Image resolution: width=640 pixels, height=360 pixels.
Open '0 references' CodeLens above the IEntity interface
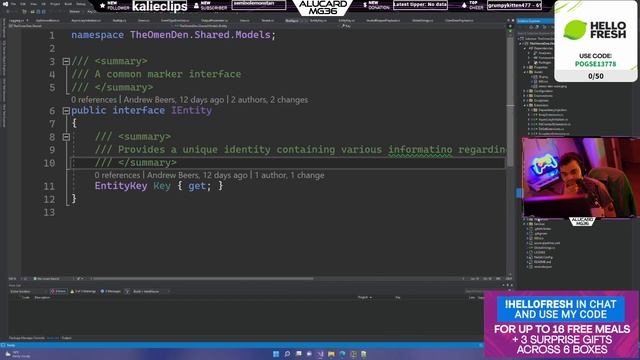[94, 100]
